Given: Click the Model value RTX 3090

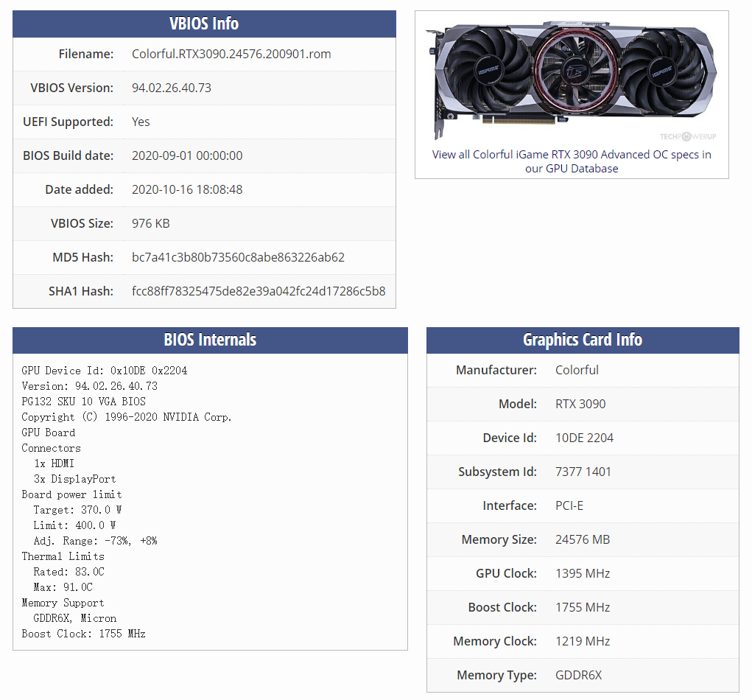Looking at the screenshot, I should coord(580,404).
